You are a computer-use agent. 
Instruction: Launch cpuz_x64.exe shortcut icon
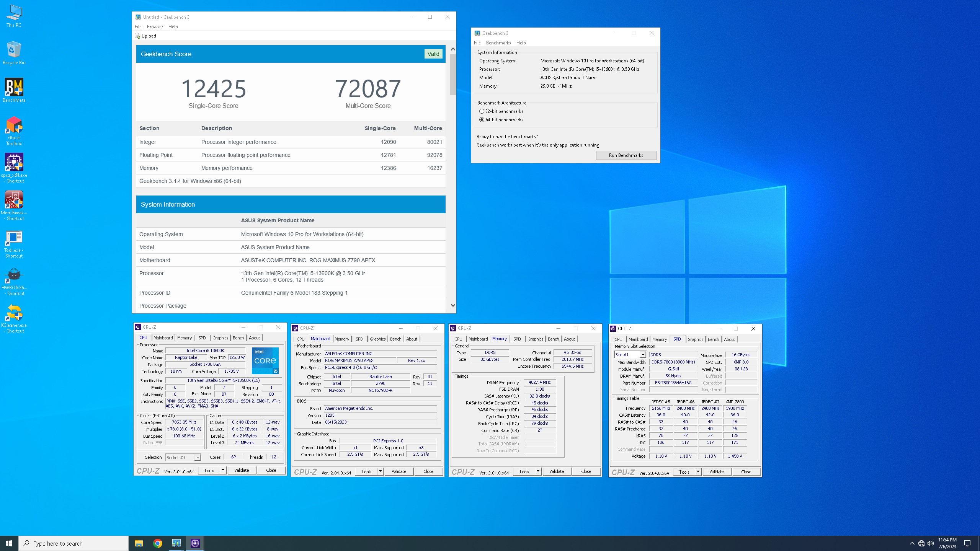tap(14, 168)
